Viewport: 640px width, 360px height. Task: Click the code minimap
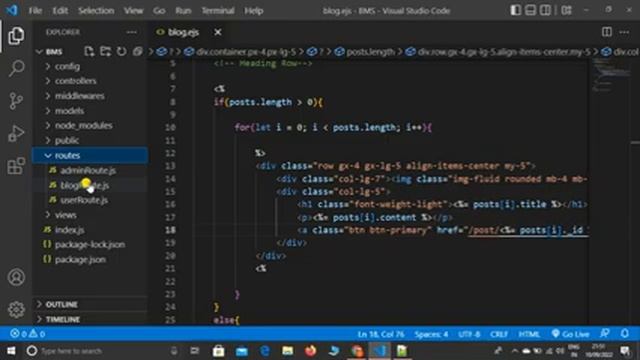pos(611,76)
